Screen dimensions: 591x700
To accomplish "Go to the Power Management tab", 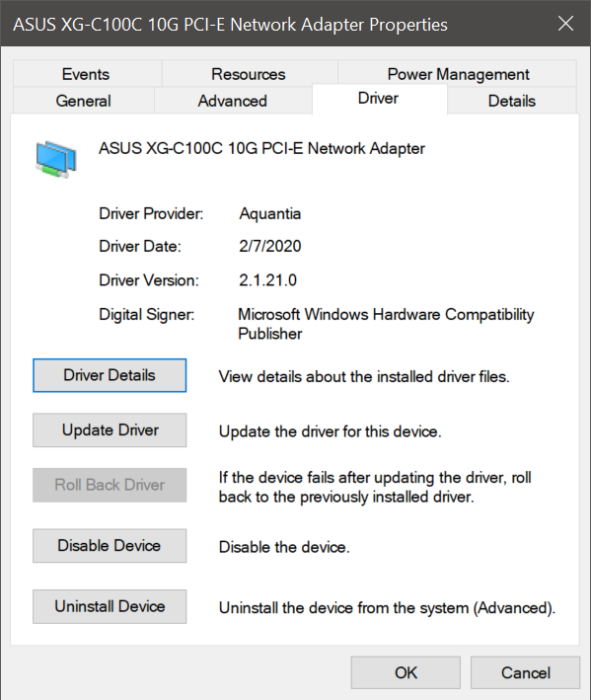I will point(458,74).
